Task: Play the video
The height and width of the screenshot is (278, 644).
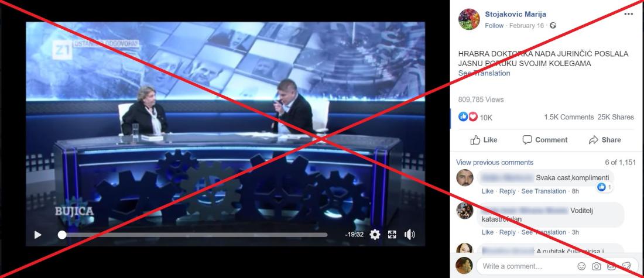Action: (38, 235)
